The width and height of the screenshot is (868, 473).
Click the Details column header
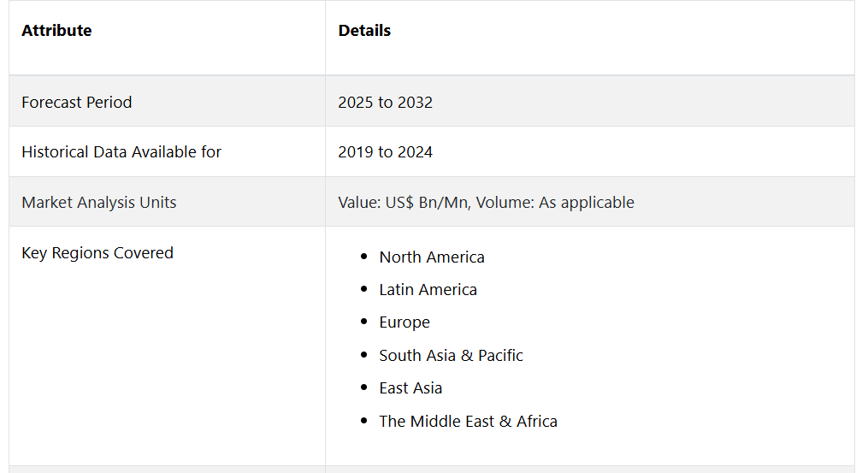point(364,31)
